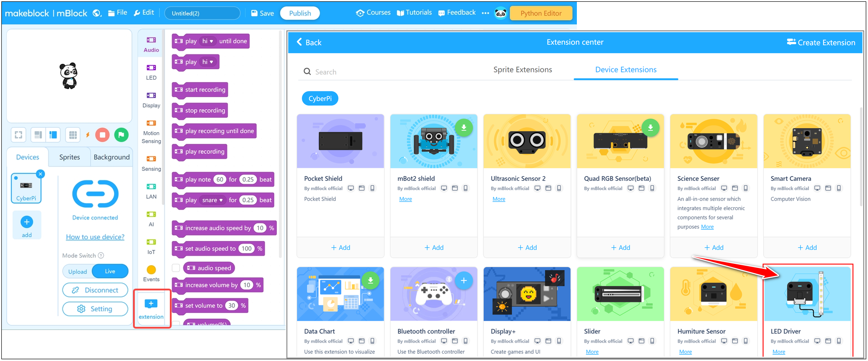This screenshot has height=361, width=868.
Task: Toggle the audio speed checkbox
Action: (176, 268)
